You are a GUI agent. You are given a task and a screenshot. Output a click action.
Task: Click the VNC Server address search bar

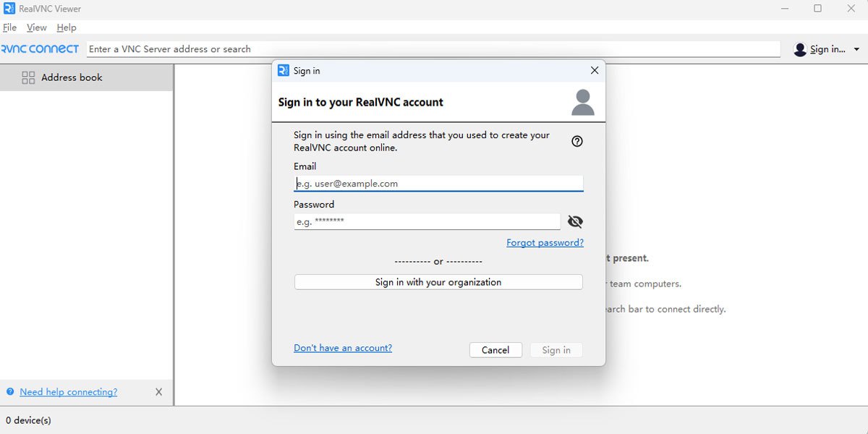click(x=434, y=49)
